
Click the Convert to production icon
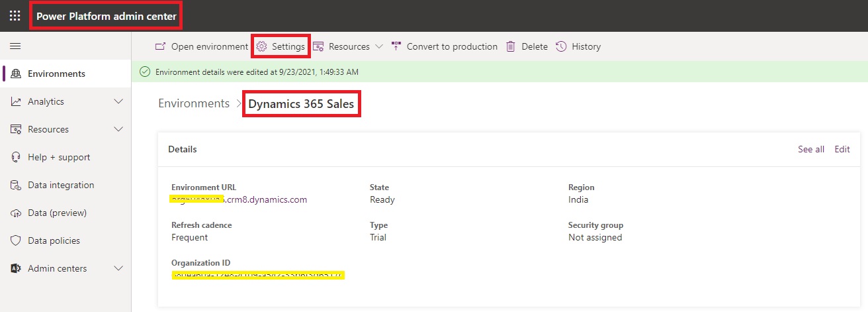click(396, 46)
